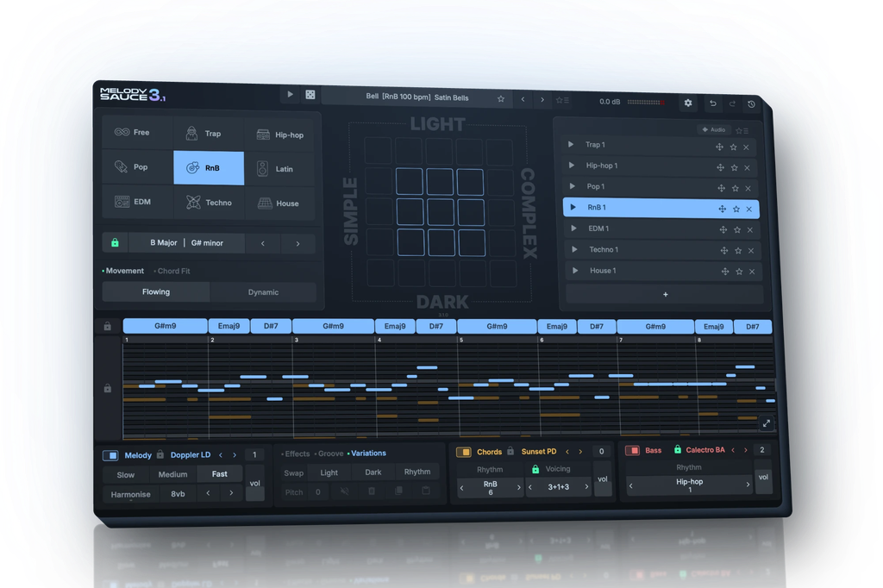Toggle the chord track lock
The width and height of the screenshot is (883, 588).
108,326
